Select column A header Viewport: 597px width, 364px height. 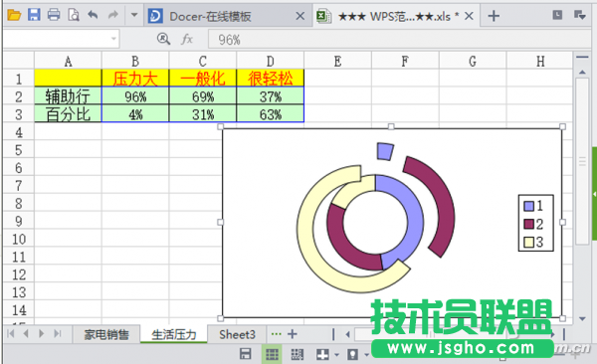[x=68, y=61]
